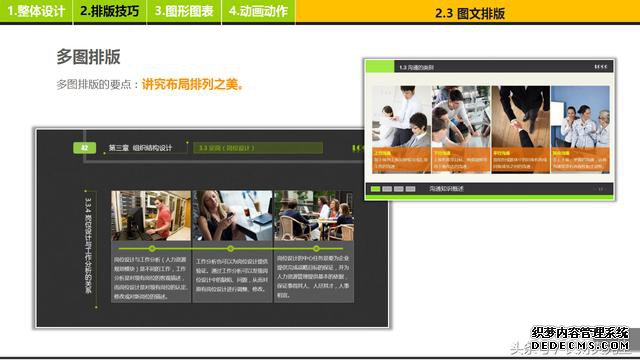640x360 pixels.
Task: Click the DEDECMS.COM watermark link
Action: pyautogui.click(x=580, y=346)
